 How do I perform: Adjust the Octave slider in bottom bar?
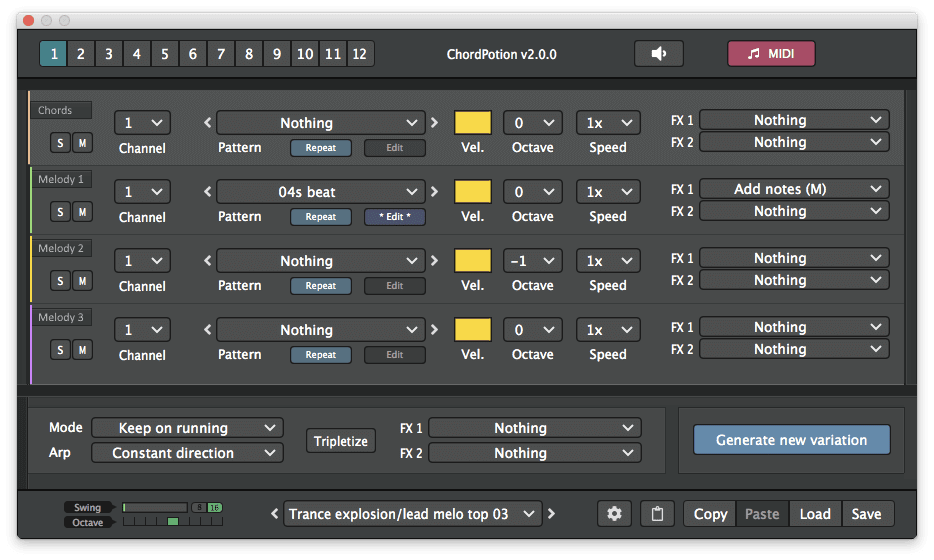pos(173,521)
